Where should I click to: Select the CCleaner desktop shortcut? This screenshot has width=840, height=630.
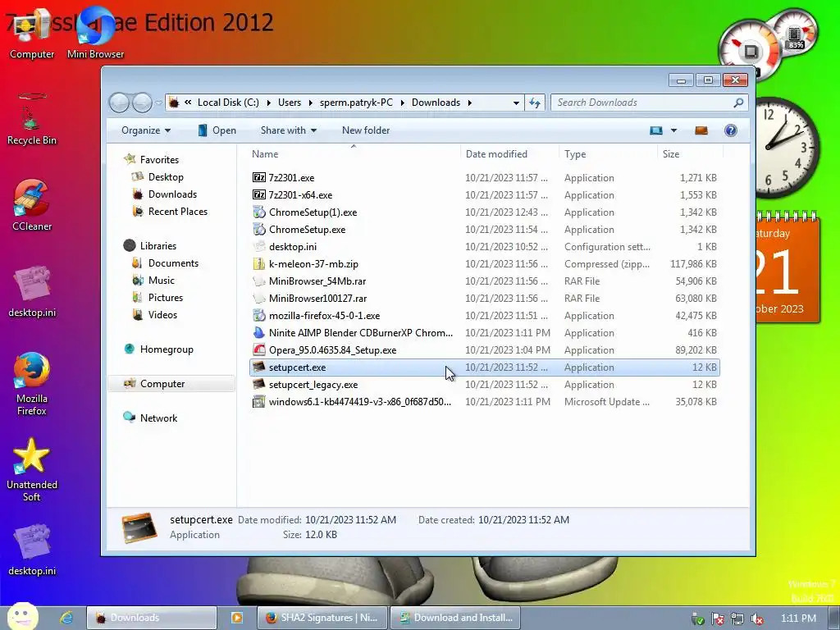(x=32, y=204)
